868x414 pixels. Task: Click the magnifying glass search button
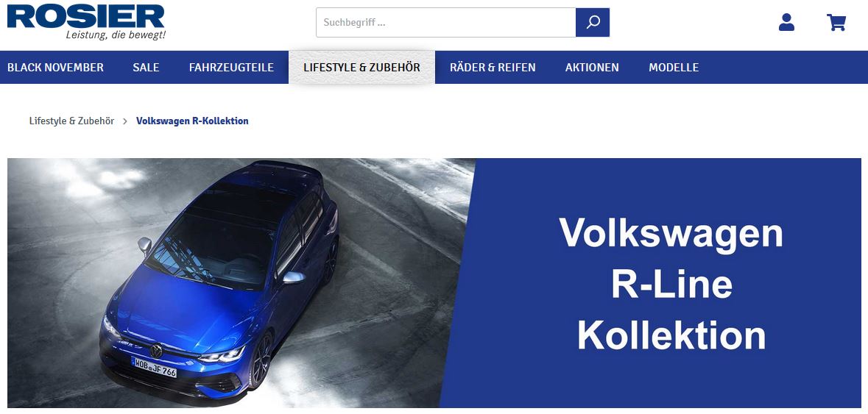(x=593, y=23)
